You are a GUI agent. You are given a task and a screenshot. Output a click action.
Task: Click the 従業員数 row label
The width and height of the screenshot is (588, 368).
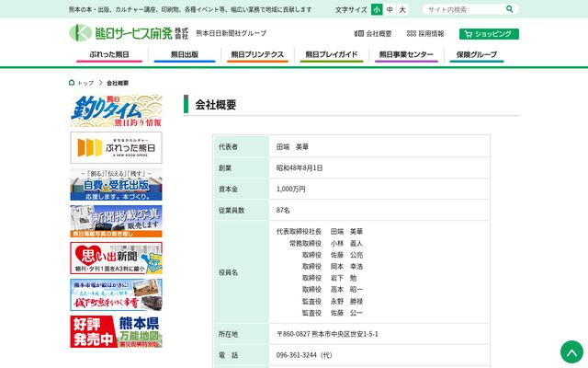coord(232,210)
